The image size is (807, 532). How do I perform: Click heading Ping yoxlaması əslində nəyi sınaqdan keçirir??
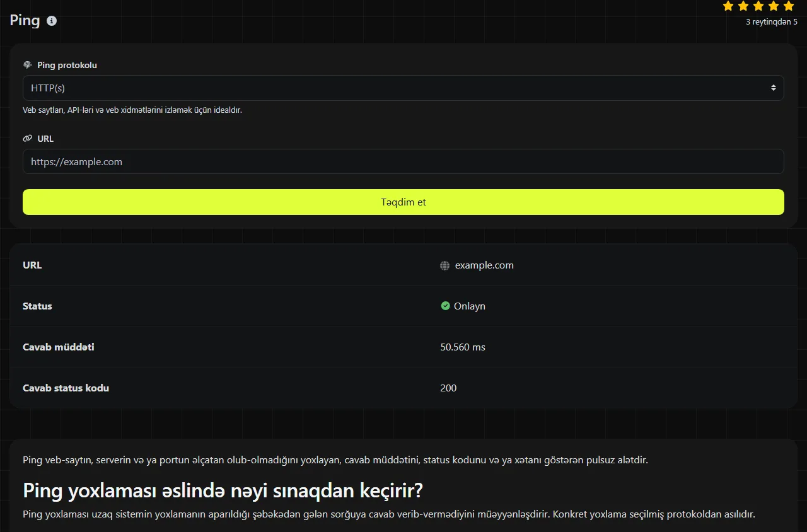(223, 490)
